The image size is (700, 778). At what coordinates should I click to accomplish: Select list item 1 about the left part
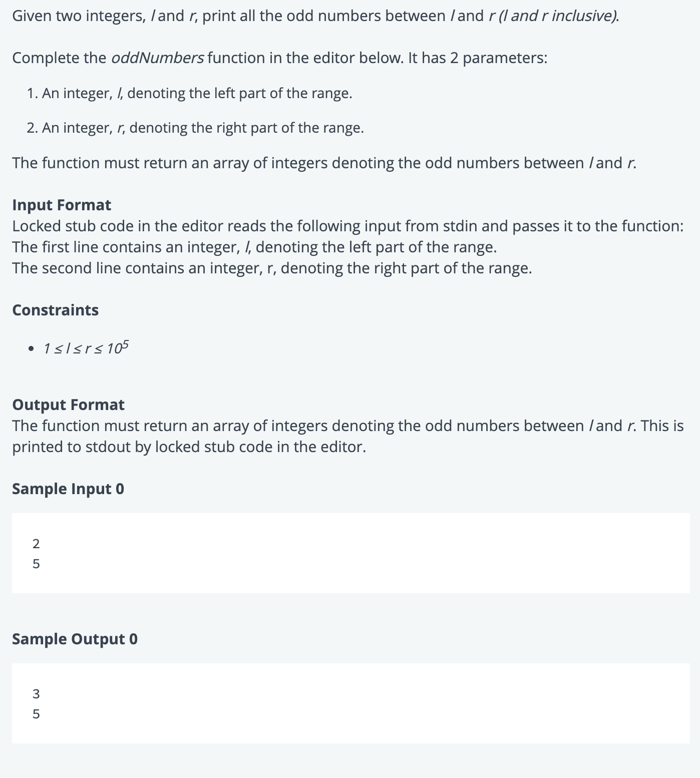click(x=196, y=93)
